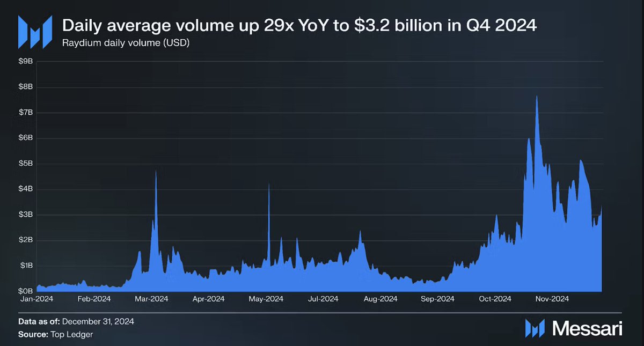The height and width of the screenshot is (346, 644).
Task: Click the $3B y-axis label
Action: point(26,215)
